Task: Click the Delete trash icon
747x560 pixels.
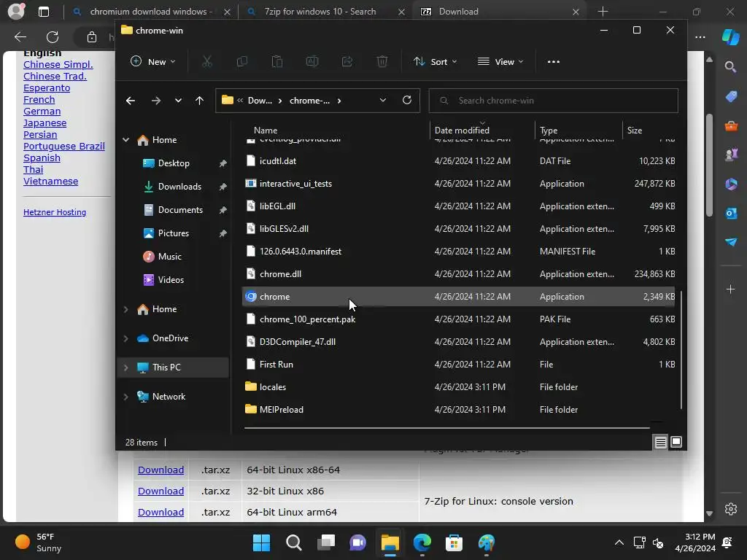Action: tap(382, 61)
